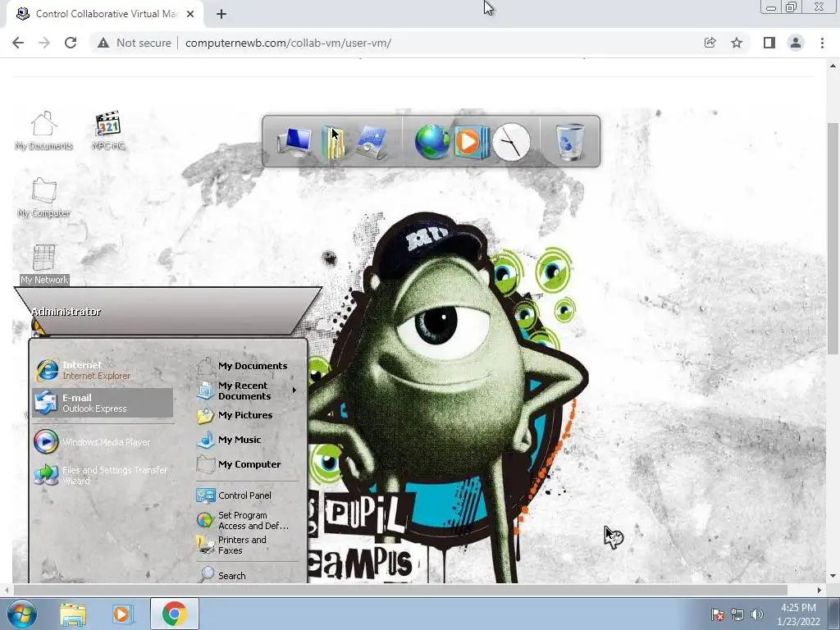Screen dimensions: 840x630
Task: Click the taskbar clock showing 4:25 PM
Action: 798,614
